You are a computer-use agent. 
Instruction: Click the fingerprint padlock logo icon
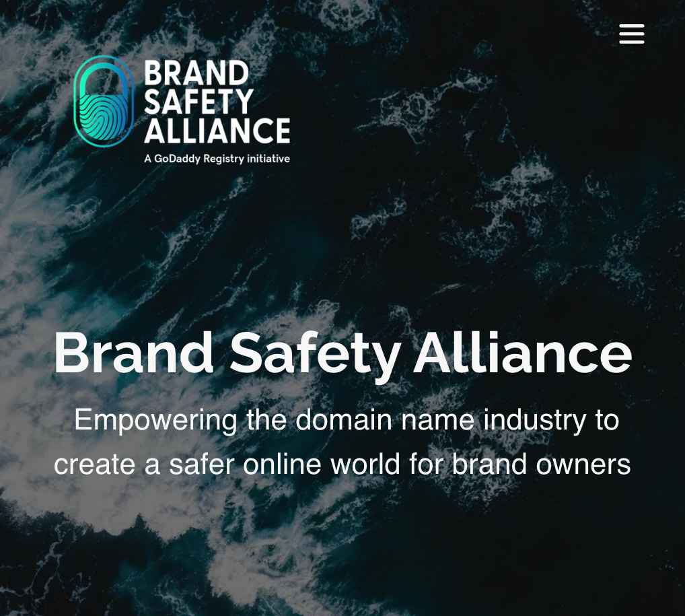[104, 101]
